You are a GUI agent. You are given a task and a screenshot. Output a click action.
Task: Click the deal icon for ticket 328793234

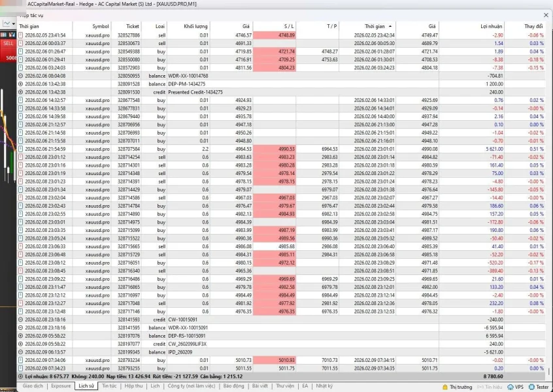click(21, 360)
